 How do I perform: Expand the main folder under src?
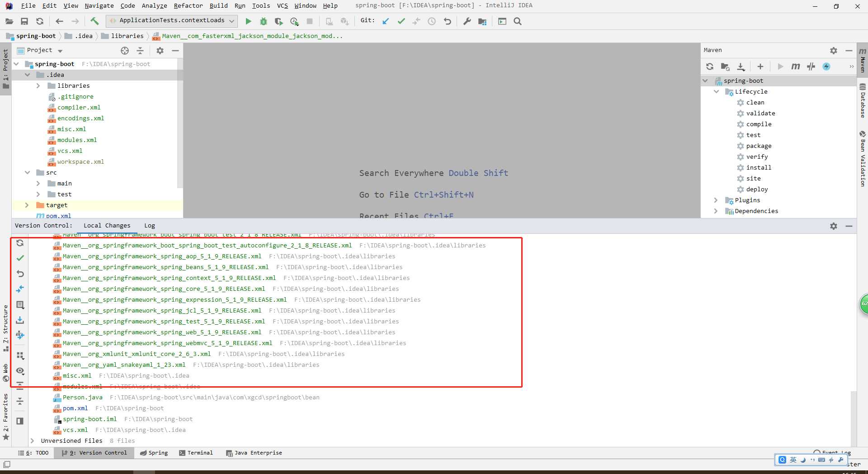coord(38,183)
